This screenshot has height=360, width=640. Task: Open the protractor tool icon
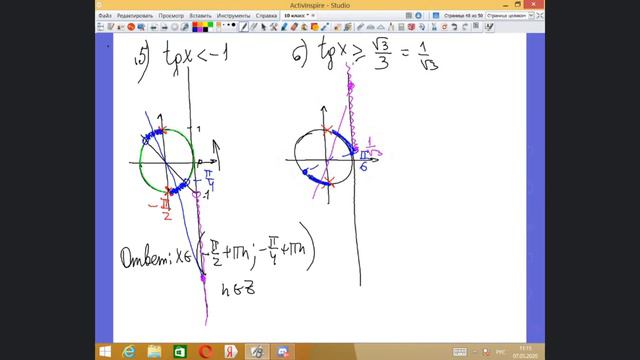(370, 27)
